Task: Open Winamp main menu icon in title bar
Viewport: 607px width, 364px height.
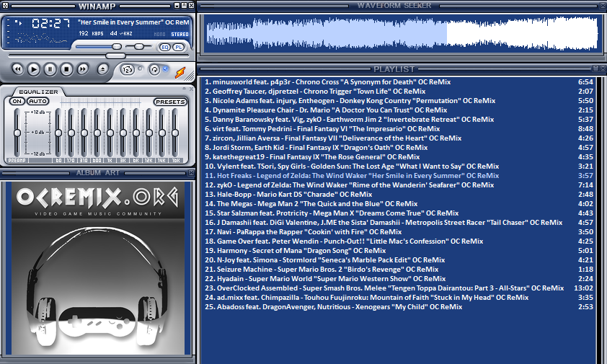Action: click(x=5, y=6)
